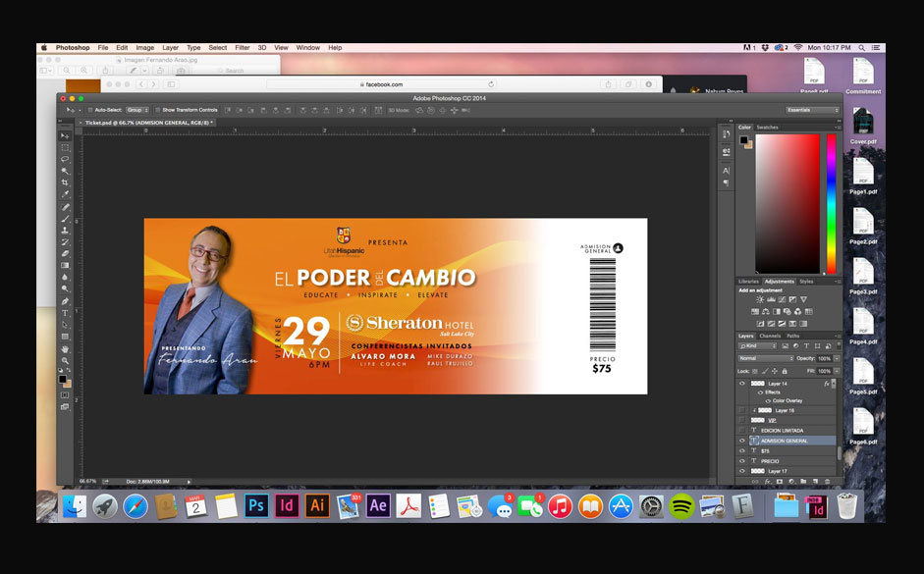Screen dimensions: 924x574
Task: Show the hidden EDICION LIMITADA layer
Action: (x=742, y=431)
